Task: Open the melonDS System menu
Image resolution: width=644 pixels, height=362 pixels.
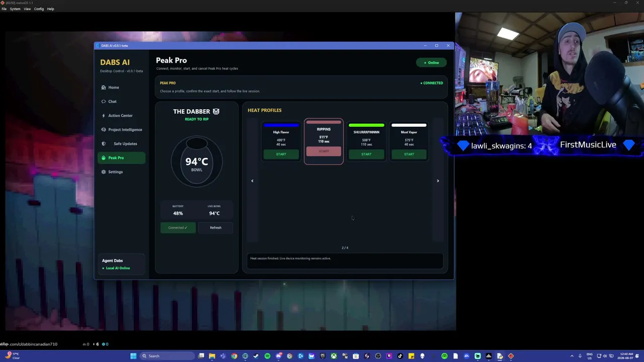Action: (15, 9)
